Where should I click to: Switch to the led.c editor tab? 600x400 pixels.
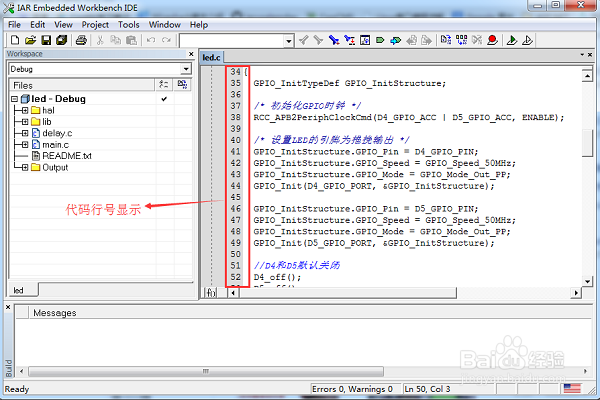click(211, 57)
